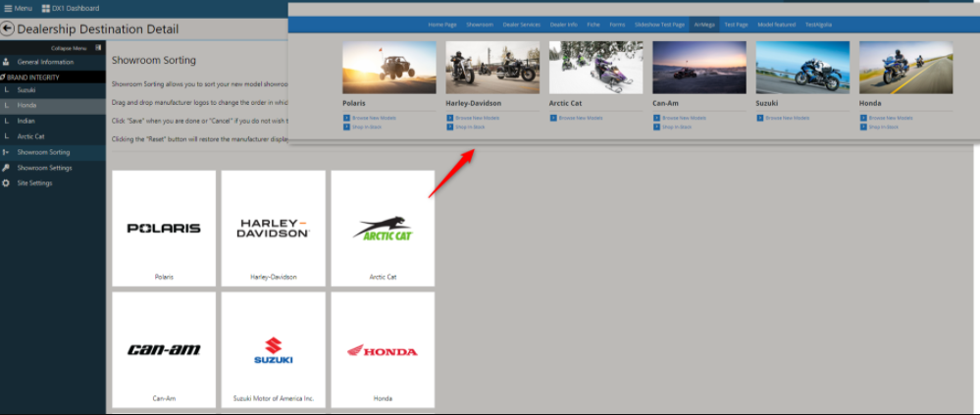
Task: Open Slideshow Test Page in preview navigation
Action: tap(659, 25)
